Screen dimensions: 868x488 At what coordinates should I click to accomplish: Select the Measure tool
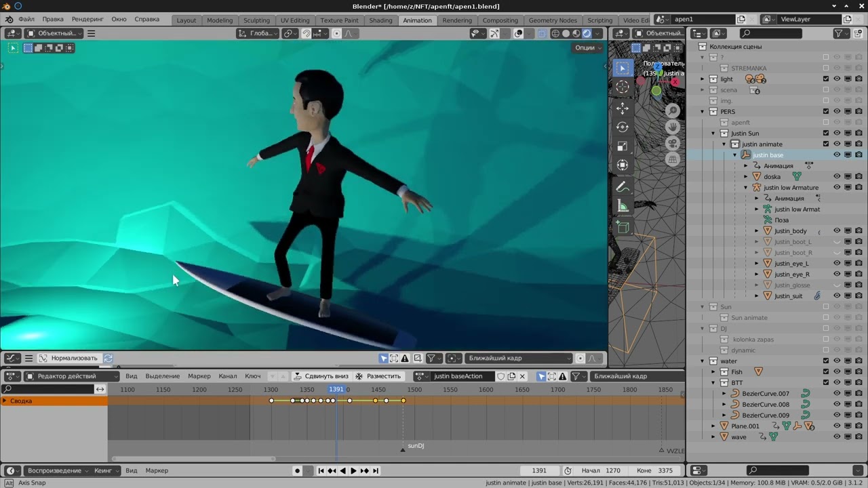click(623, 206)
